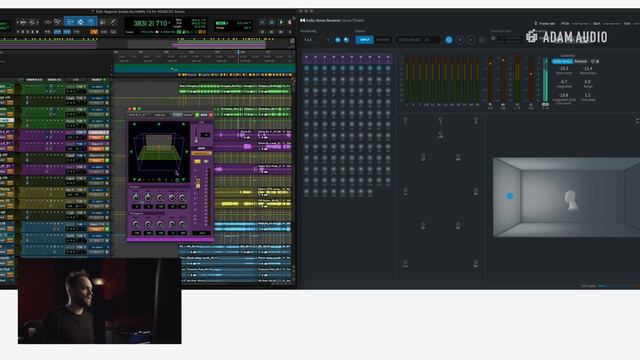Screen dimensions: 640x360
Task: Click the first blue round button beside the monitoring dropdown
Action: [x=338, y=40]
